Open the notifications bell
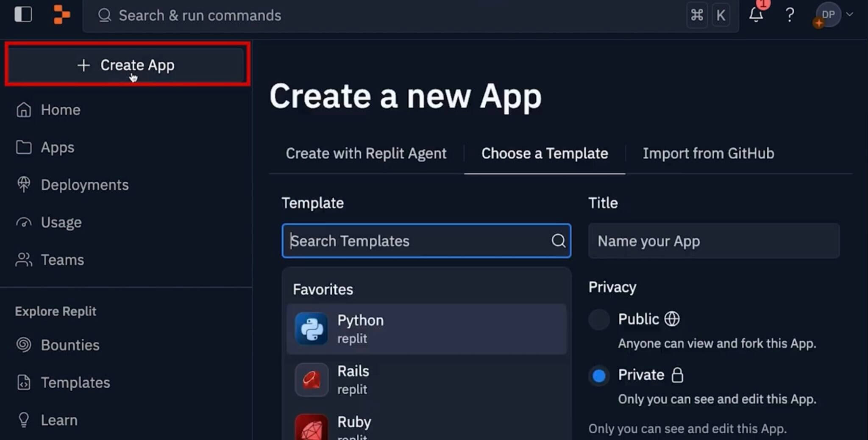 click(x=756, y=15)
